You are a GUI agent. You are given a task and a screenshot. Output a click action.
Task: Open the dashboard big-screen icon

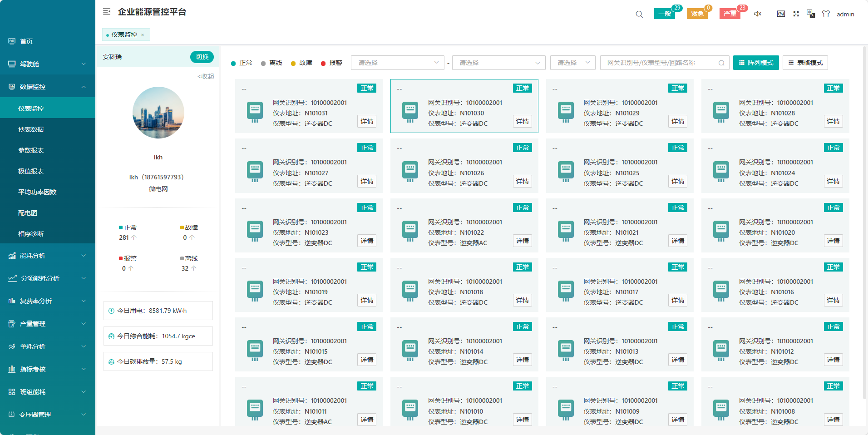coord(781,14)
